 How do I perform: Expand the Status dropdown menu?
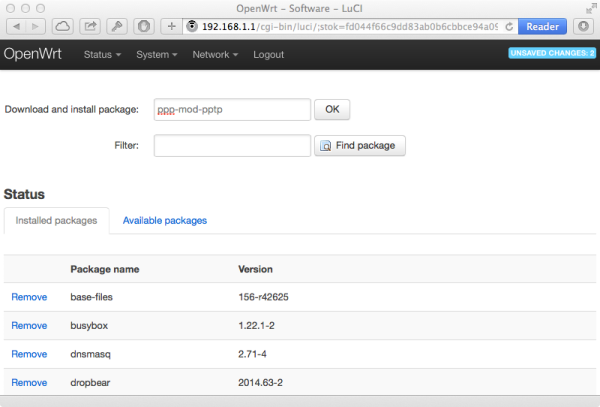pos(102,54)
